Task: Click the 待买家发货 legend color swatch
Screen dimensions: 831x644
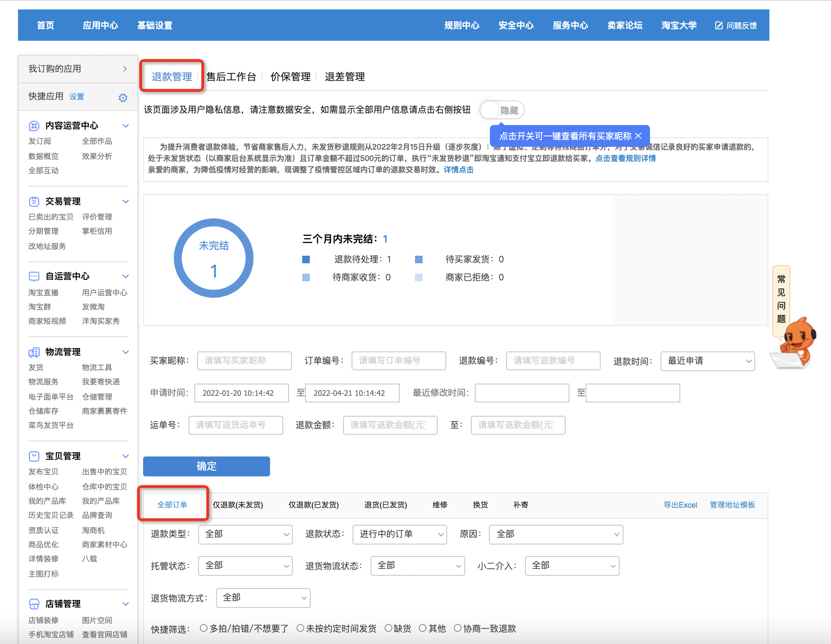Action: pos(419,259)
